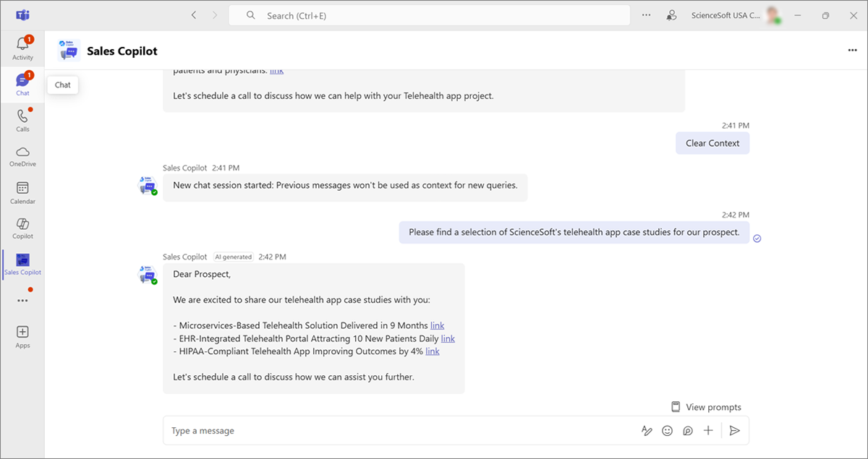Image resolution: width=868 pixels, height=459 pixels.
Task: Select Sales Copilot in the app bar
Action: [22, 265]
